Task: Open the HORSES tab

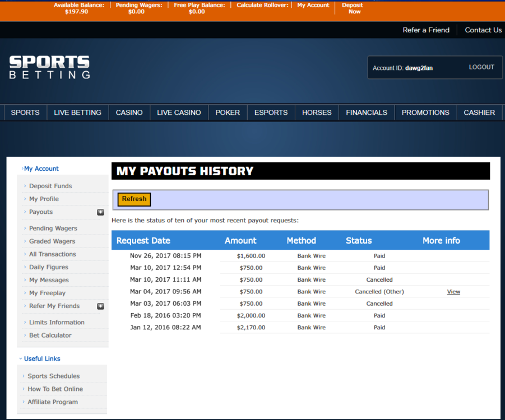Action: pyautogui.click(x=317, y=113)
